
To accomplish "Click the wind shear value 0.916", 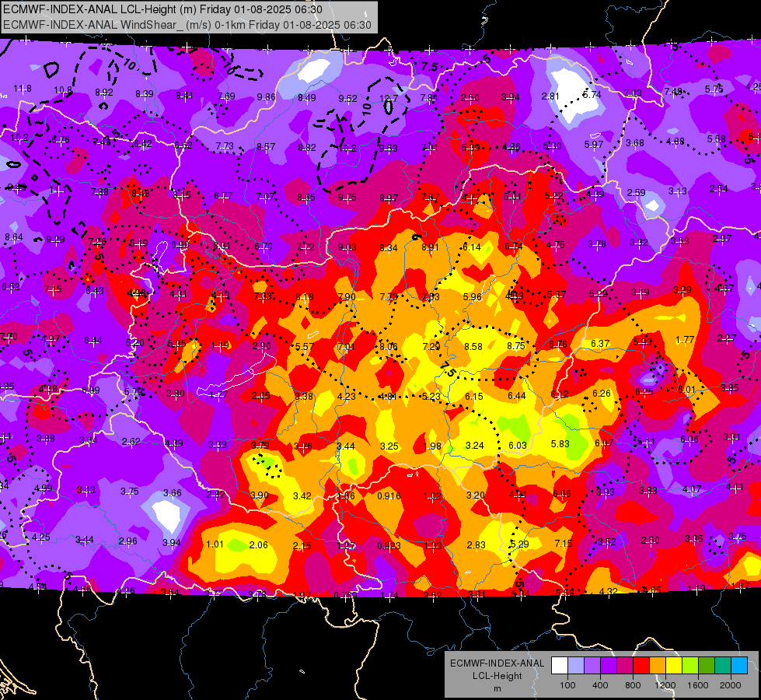I will [389, 496].
